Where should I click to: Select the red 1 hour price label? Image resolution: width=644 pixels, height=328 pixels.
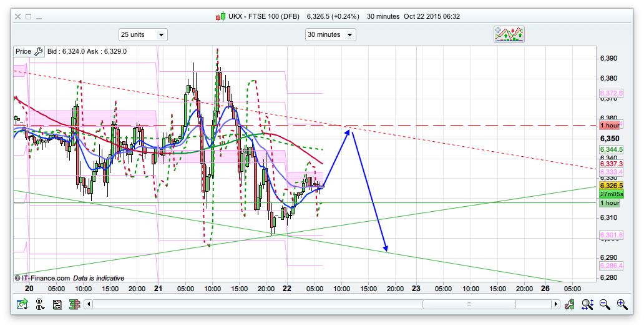click(610, 125)
